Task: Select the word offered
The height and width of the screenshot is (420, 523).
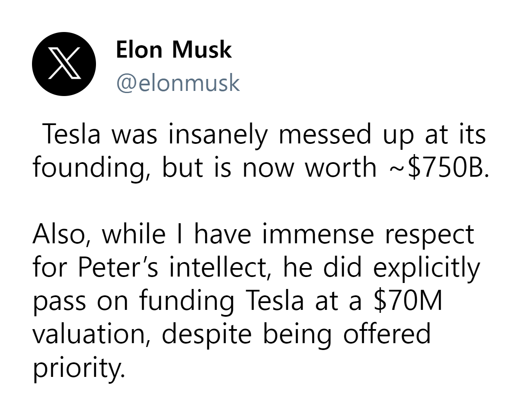Action: pos(387,334)
